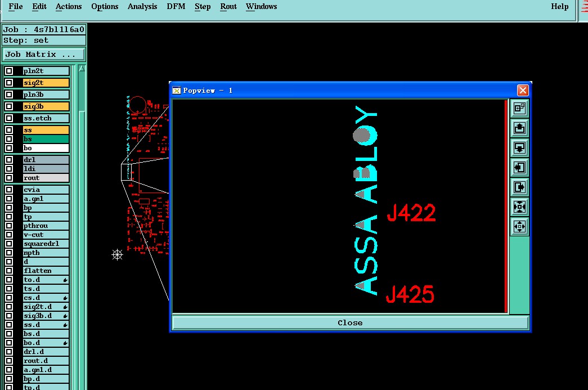Toggle the pln2t layer checkbox

[x=9, y=71]
